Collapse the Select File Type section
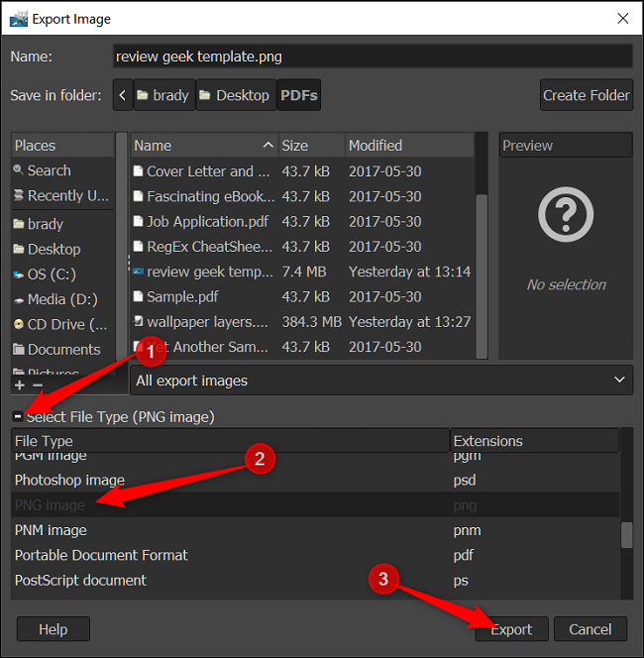The height and width of the screenshot is (658, 644). (18, 417)
